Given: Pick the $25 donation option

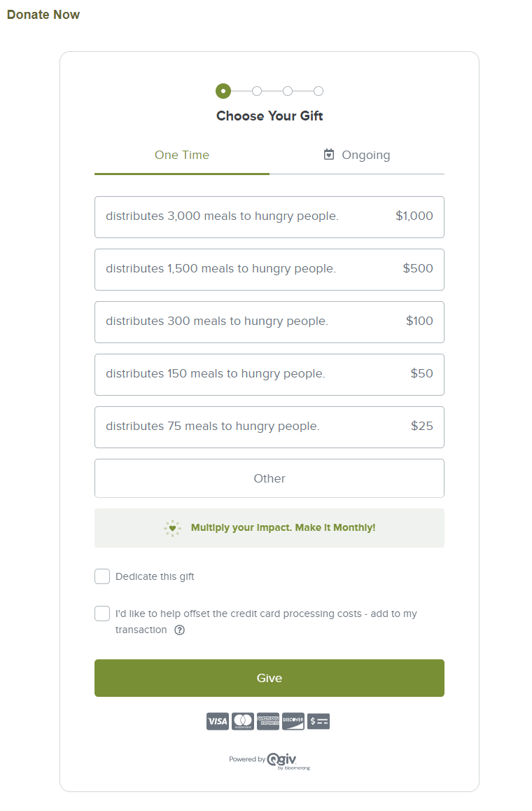Looking at the screenshot, I should [269, 427].
